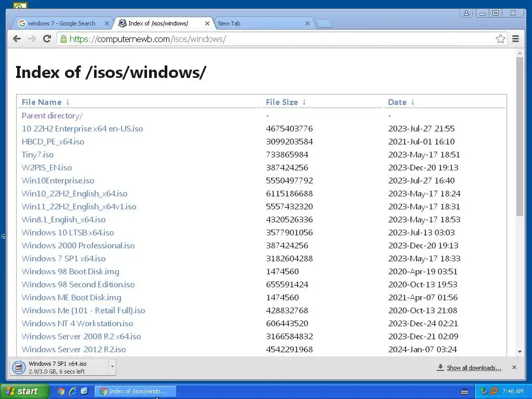Download Windows ME Boot Disk.img
Viewport: 532px width, 399px height.
click(72, 298)
